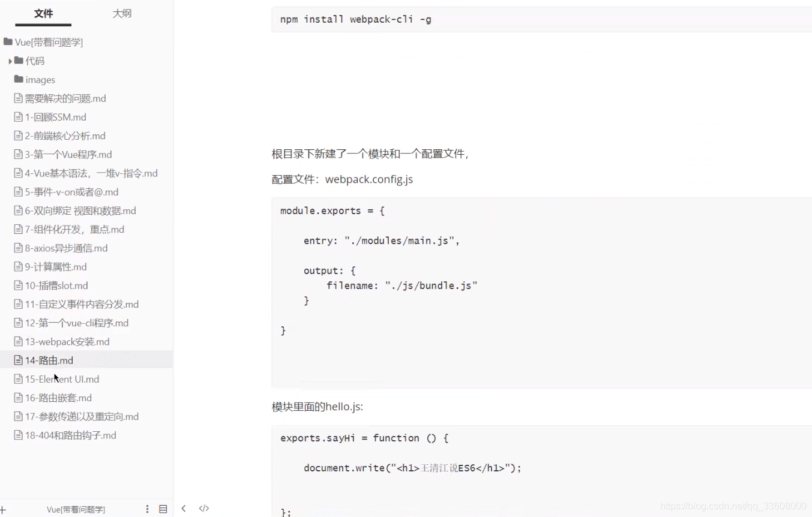Open 18-404和路由钩子.md file
Screen dimensions: 812x517
click(x=70, y=435)
